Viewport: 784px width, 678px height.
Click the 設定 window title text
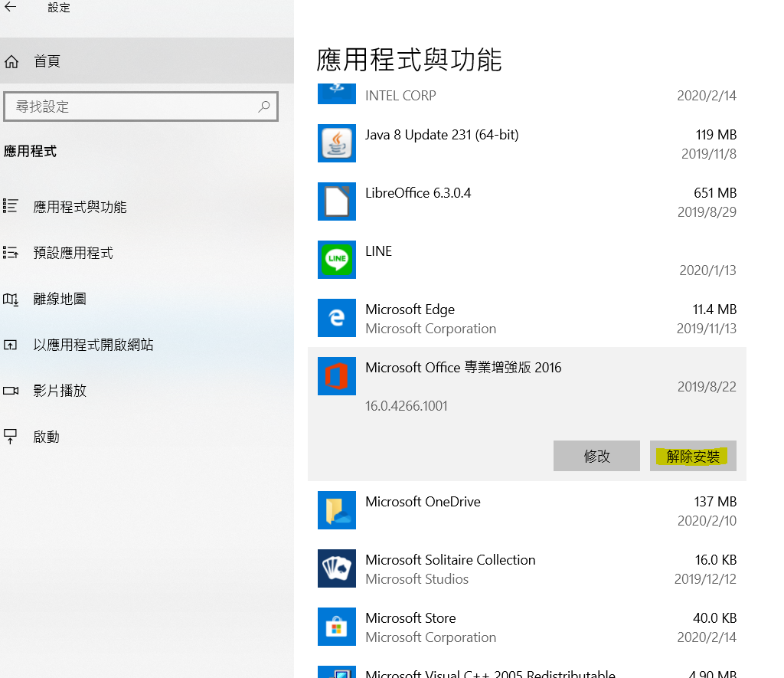[59, 8]
